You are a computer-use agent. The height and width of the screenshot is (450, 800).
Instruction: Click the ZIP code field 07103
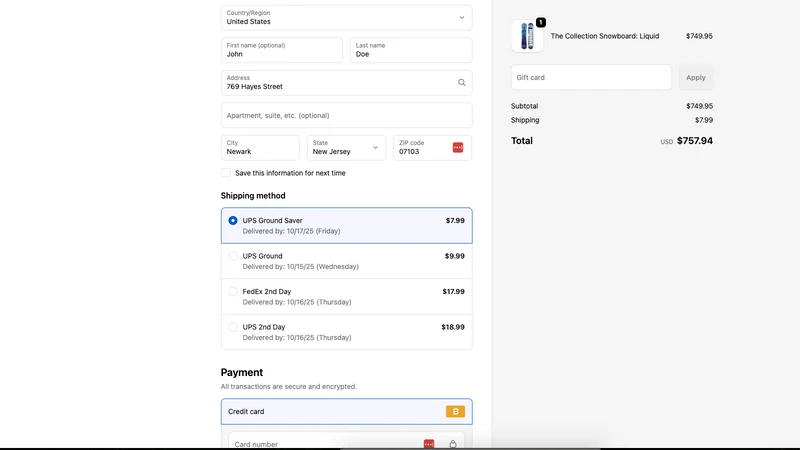(432, 147)
